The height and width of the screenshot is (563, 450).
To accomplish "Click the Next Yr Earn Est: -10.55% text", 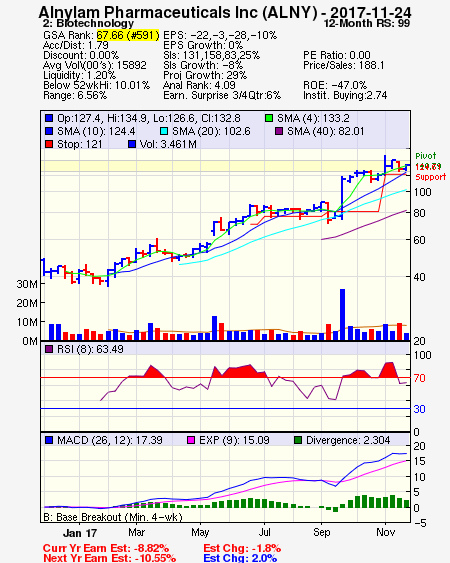I will [109, 558].
